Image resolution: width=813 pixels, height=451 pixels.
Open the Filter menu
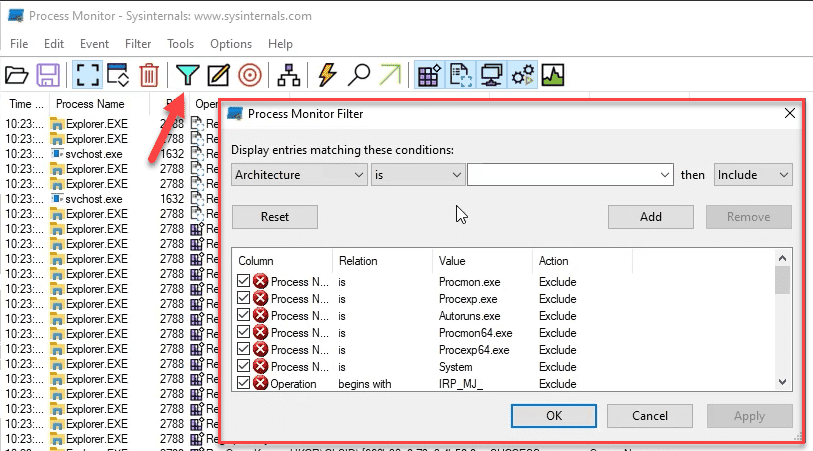(138, 44)
